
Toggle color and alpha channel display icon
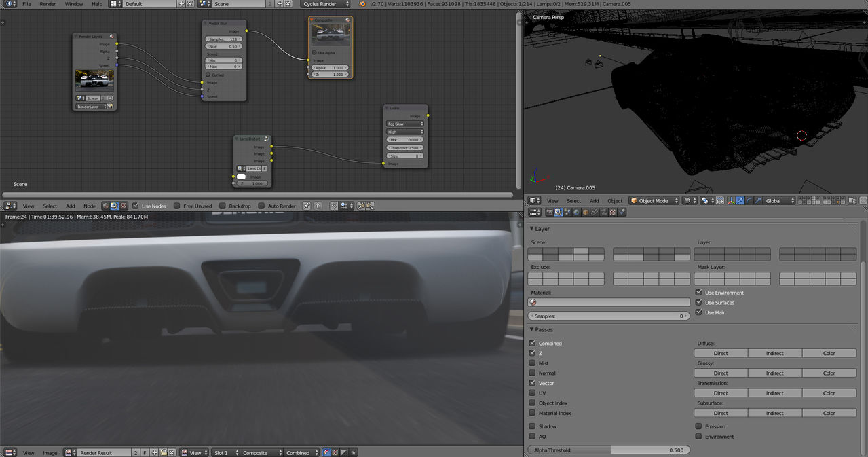(x=326, y=452)
